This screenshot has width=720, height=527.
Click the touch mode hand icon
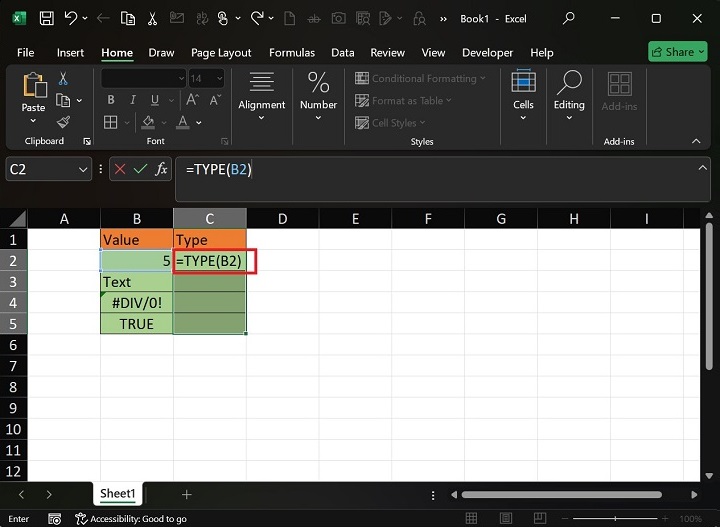223,18
